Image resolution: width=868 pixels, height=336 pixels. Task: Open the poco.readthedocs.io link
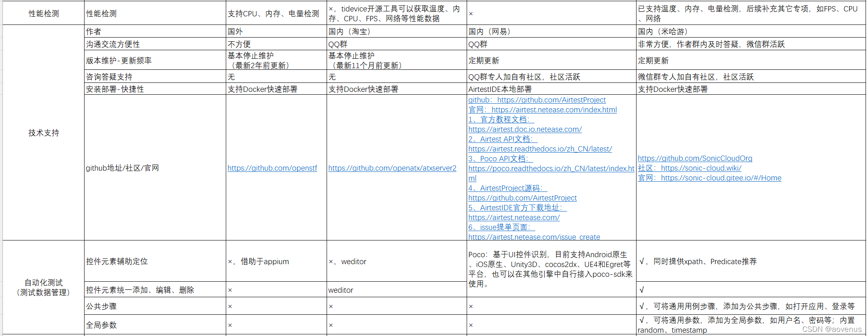(551, 173)
